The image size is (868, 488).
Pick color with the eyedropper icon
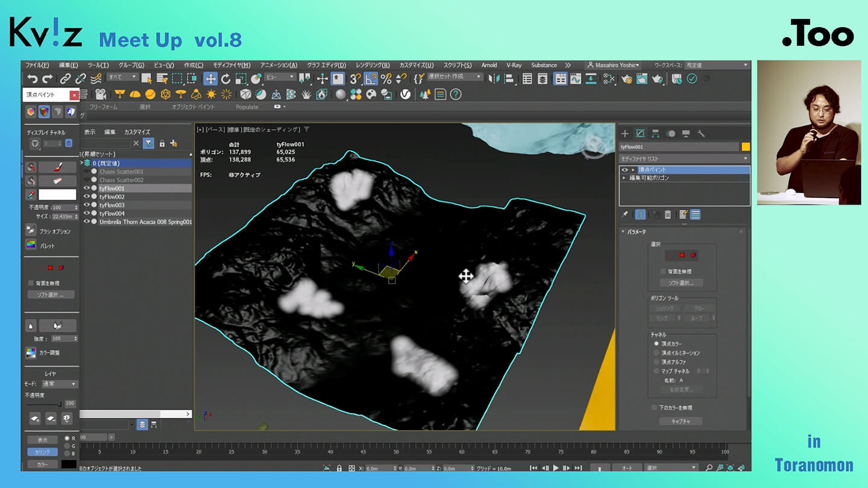[x=31, y=195]
